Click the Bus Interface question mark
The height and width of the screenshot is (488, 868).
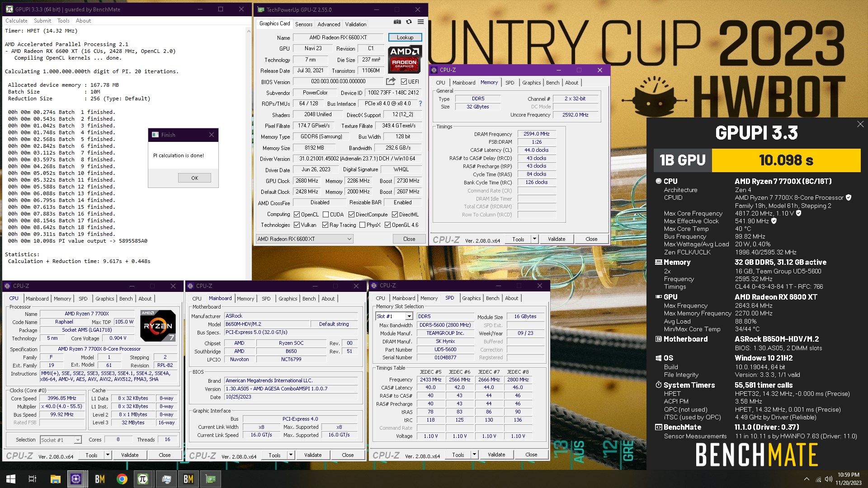(420, 103)
